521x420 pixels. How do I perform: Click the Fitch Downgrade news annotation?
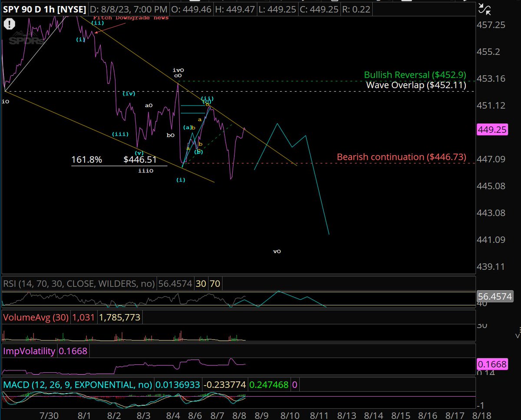(130, 18)
